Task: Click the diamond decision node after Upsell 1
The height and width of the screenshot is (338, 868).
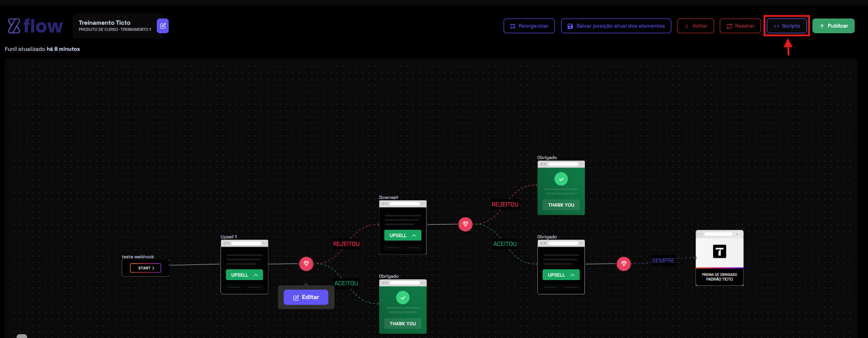Action: coord(306,263)
